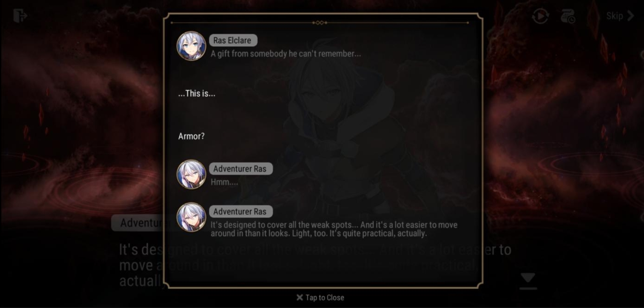The width and height of the screenshot is (644, 308).
Task: Click the 'A gift from somebody' text
Action: 286,54
